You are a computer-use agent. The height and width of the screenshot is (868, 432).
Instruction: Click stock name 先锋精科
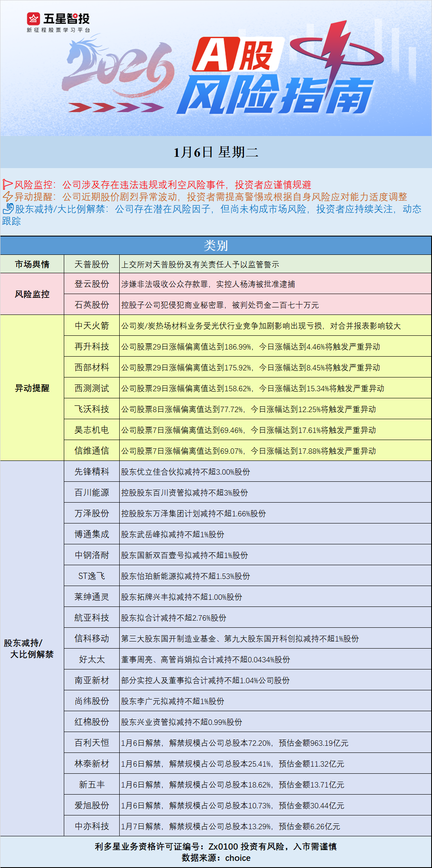[92, 472]
